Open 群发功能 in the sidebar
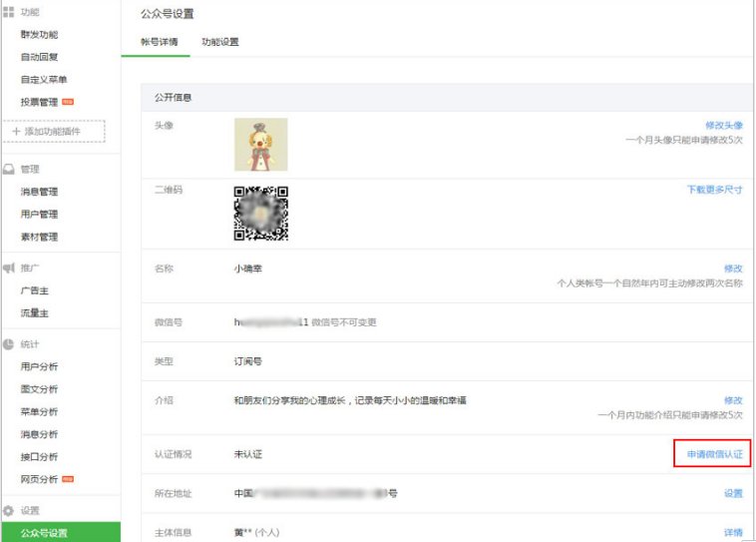The image size is (756, 542). [39, 34]
